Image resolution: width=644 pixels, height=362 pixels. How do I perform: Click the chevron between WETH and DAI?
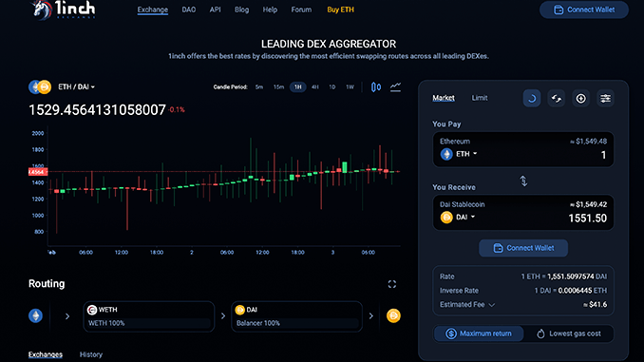223,316
